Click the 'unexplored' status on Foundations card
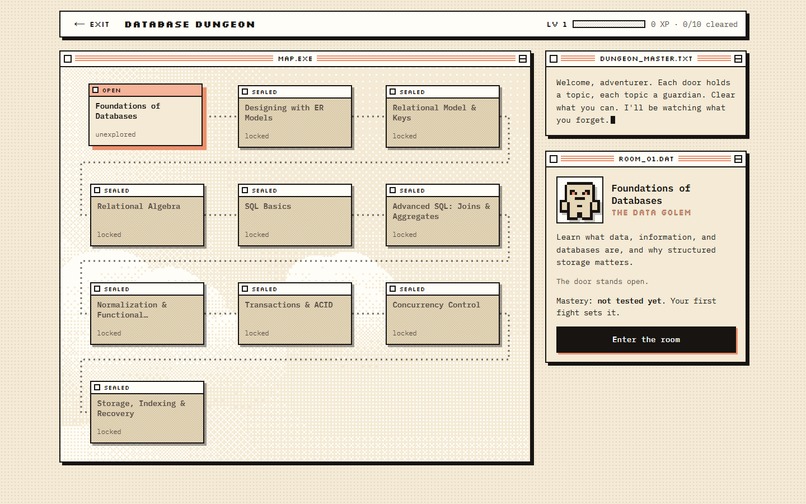806x504 pixels. click(x=116, y=134)
